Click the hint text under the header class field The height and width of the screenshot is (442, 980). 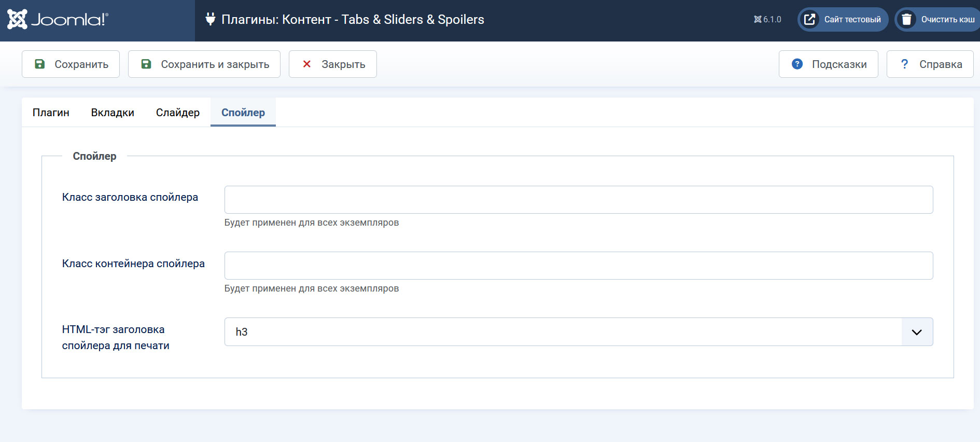(312, 223)
